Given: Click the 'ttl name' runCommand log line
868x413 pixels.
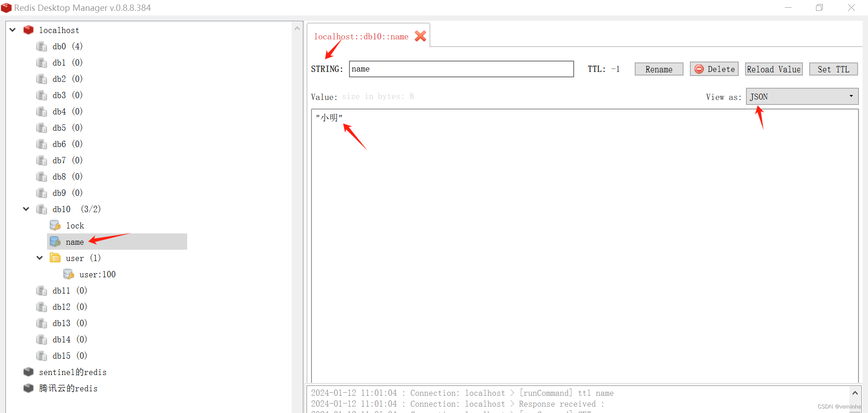Looking at the screenshot, I should coord(462,393).
